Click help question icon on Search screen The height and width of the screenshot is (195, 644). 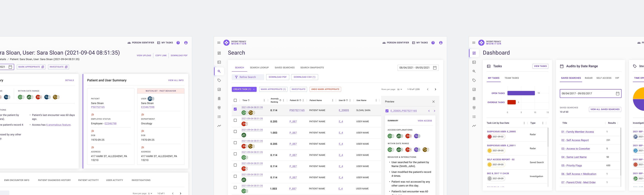433,43
